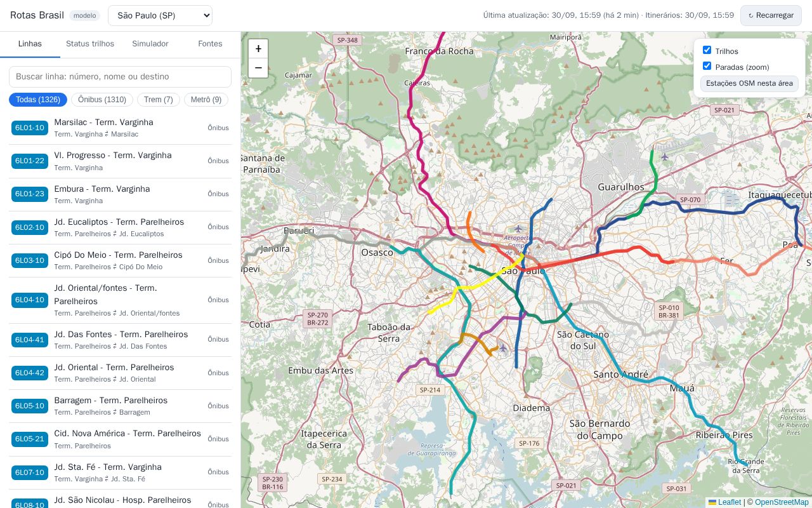
Task: Click the 6L01-22 line badge
Action: 30,161
